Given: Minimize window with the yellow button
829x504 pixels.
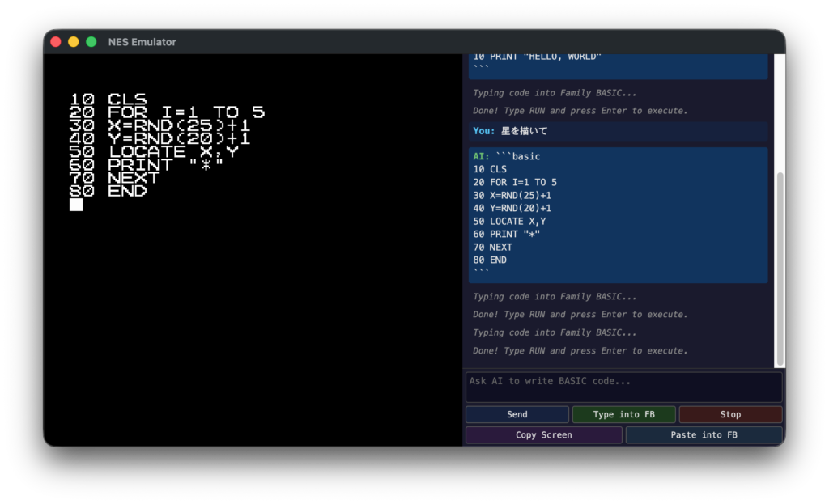Looking at the screenshot, I should pos(74,42).
